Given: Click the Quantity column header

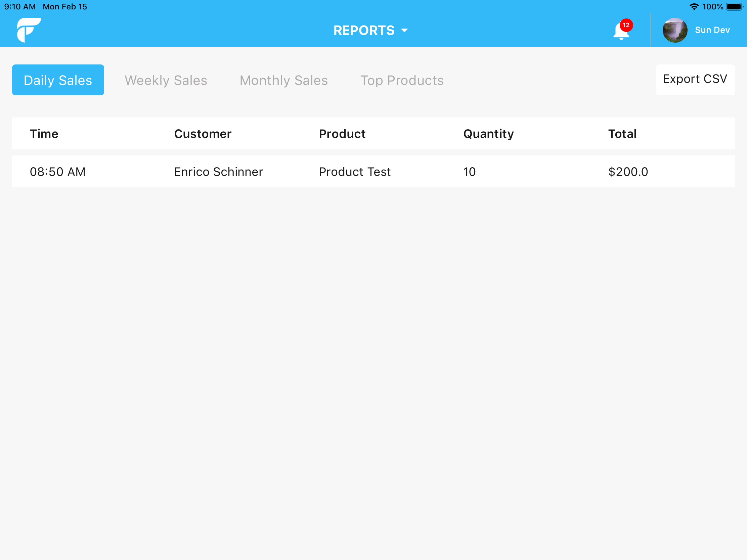Looking at the screenshot, I should [488, 134].
